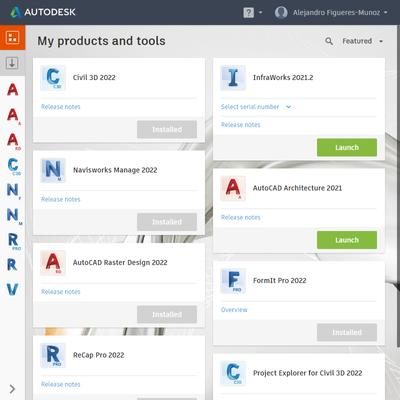Select the Civil 3D sidebar icon
The image size is (400, 400).
[14, 166]
